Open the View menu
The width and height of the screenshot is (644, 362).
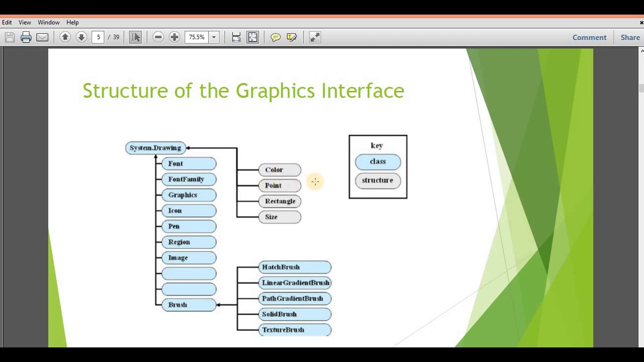tap(25, 22)
